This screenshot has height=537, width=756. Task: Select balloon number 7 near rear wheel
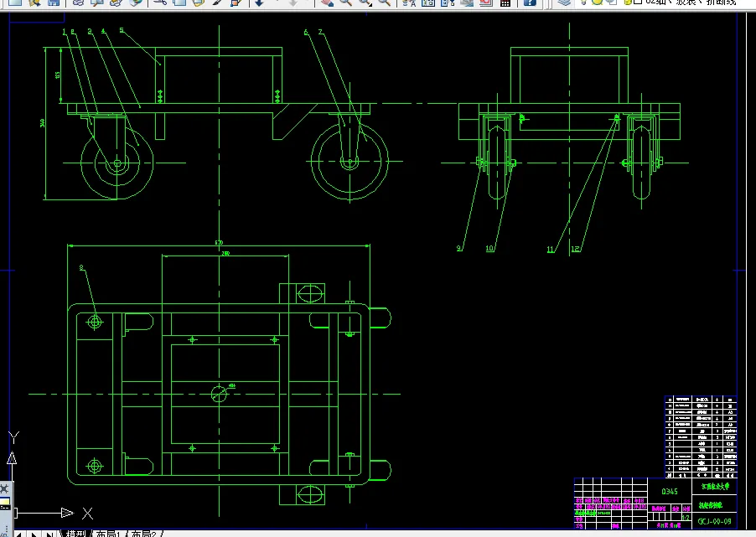coord(320,32)
